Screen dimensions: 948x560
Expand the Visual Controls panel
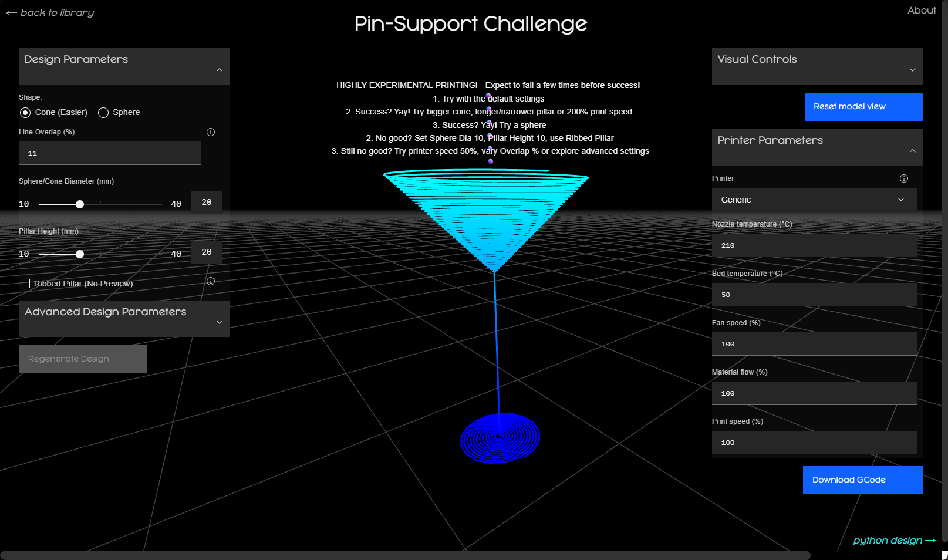912,70
